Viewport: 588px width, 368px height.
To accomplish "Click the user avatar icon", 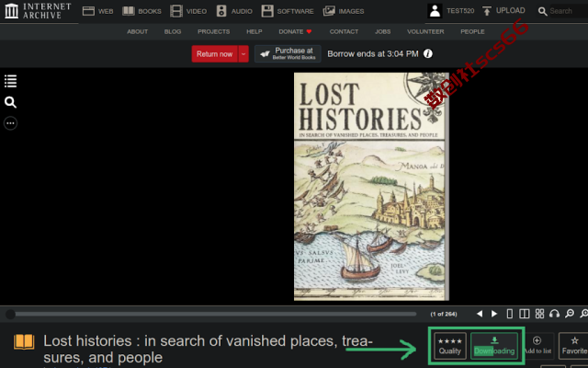I will 435,11.
